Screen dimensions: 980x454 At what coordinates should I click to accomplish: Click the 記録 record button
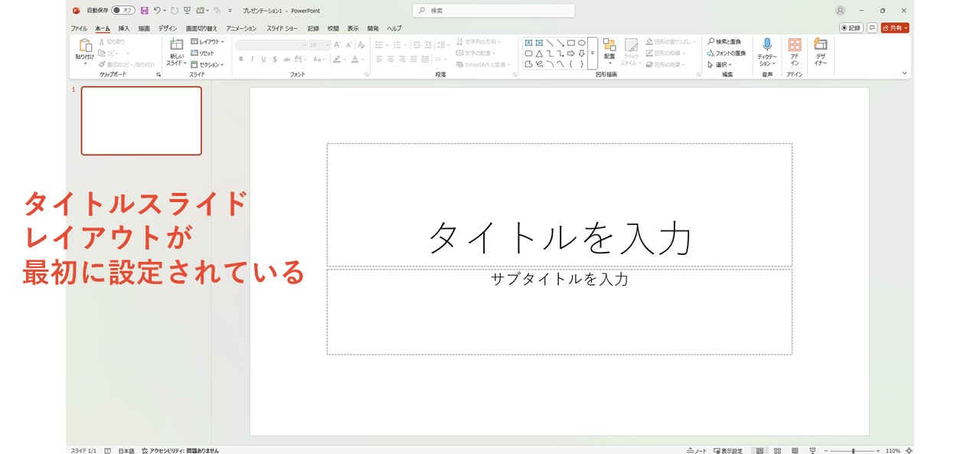851,28
